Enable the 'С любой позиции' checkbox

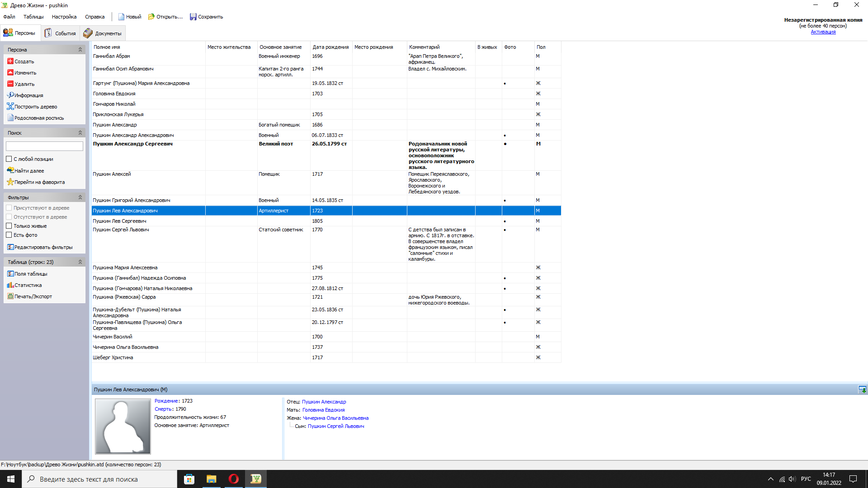pos(9,159)
